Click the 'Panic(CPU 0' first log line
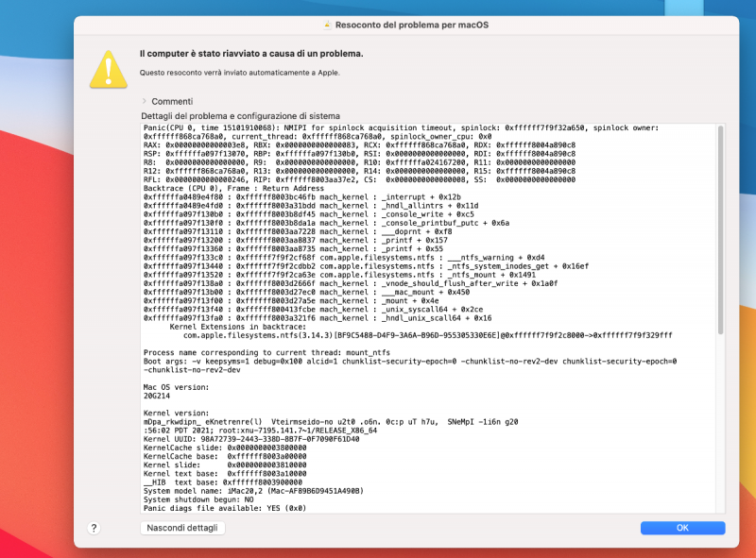 coord(401,127)
